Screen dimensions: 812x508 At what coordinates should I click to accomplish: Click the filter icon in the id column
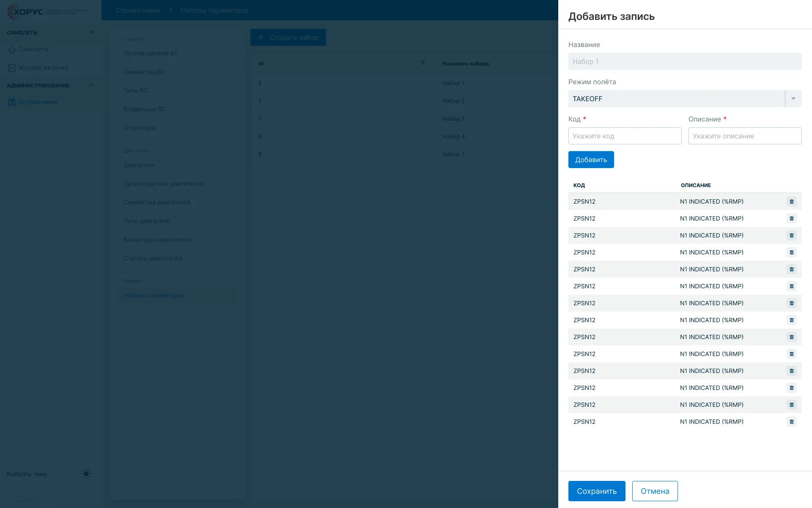tap(422, 63)
